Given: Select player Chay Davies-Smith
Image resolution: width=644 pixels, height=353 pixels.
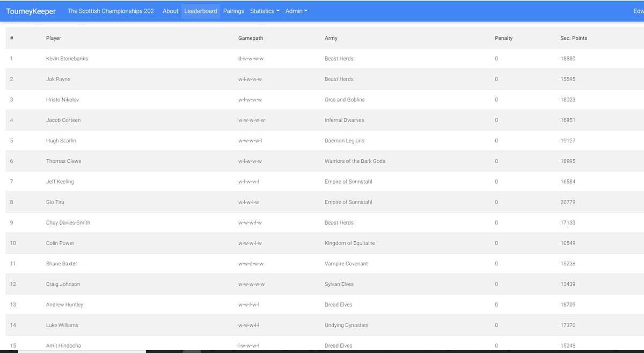Looking at the screenshot, I should tap(68, 222).
